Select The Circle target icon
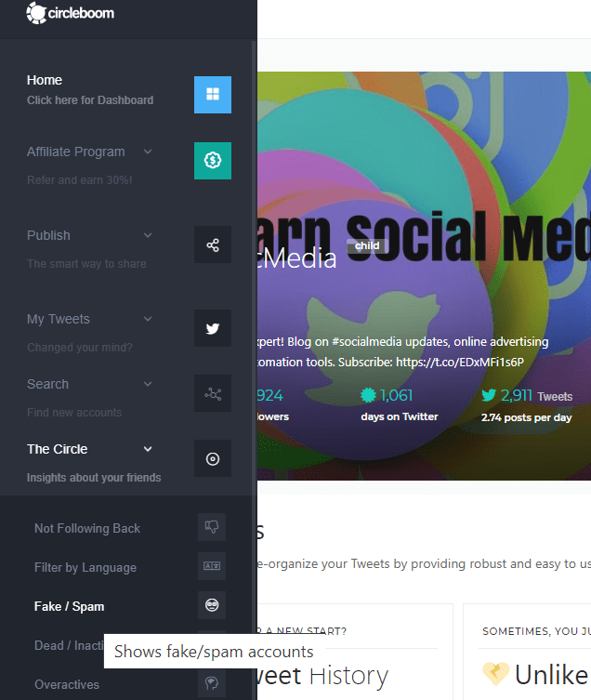 click(213, 458)
